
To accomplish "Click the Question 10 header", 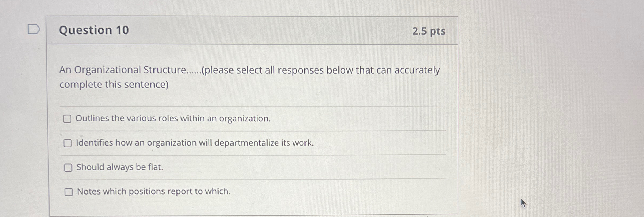I will point(94,30).
